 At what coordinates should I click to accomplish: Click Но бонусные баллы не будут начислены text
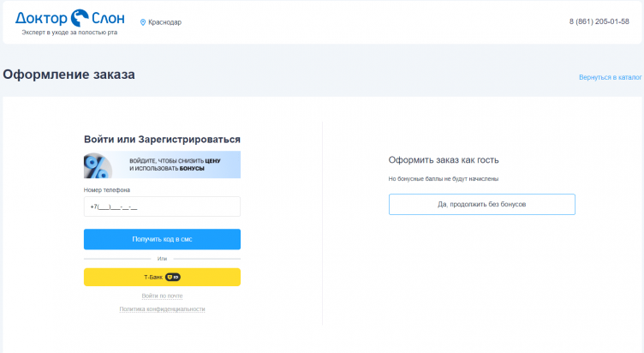pos(444,179)
